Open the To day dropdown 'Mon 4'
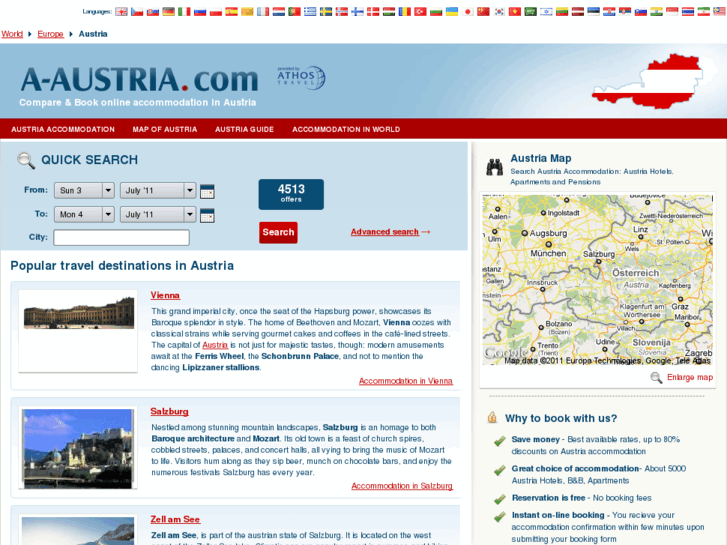 tap(84, 214)
